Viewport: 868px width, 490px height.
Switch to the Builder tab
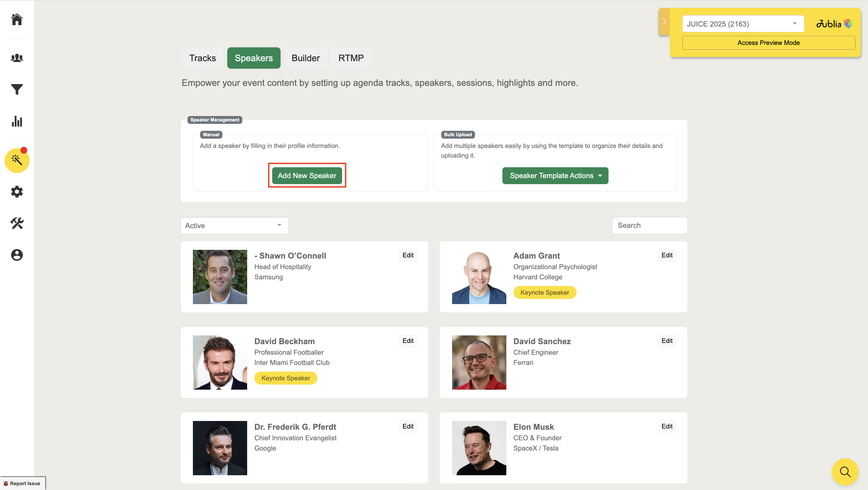tap(305, 58)
